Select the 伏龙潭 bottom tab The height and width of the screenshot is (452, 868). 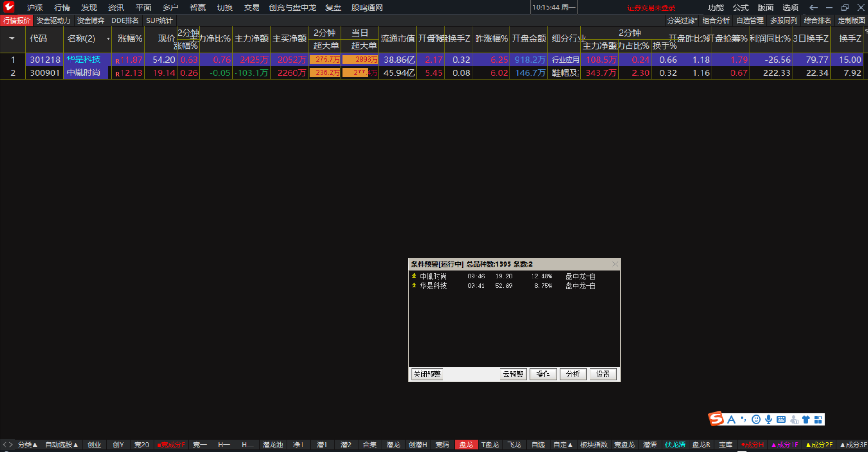click(x=675, y=445)
